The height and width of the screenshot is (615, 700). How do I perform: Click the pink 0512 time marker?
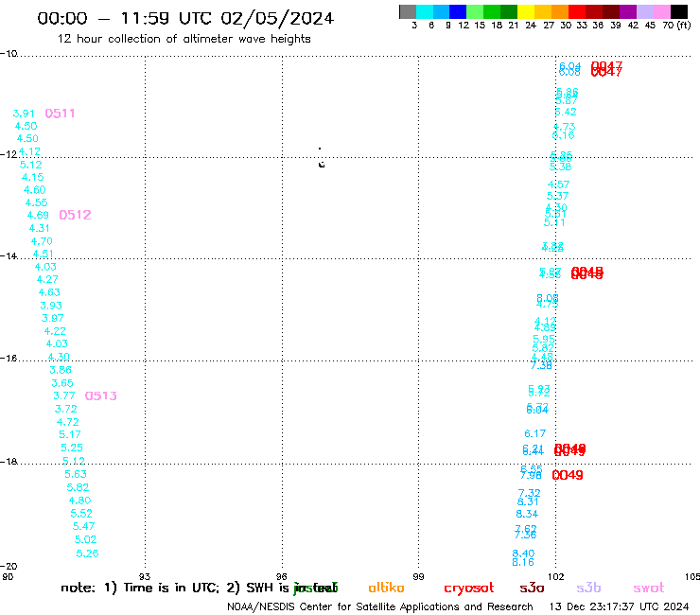coord(75,215)
